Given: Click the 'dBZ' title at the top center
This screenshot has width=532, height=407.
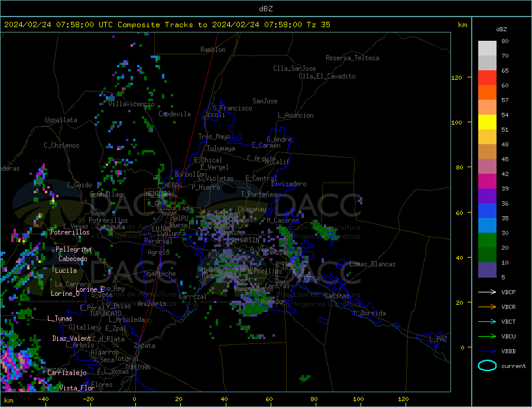Looking at the screenshot, I should pos(265,9).
